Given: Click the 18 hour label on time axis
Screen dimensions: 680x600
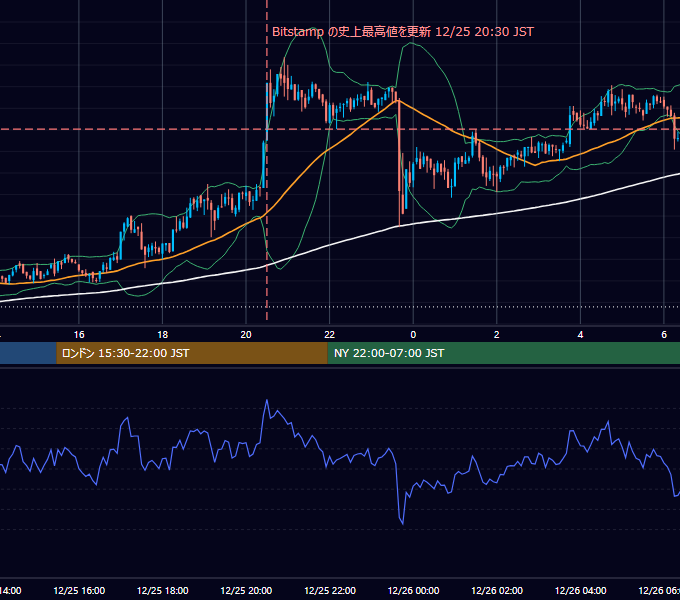Looking at the screenshot, I should point(163,335).
